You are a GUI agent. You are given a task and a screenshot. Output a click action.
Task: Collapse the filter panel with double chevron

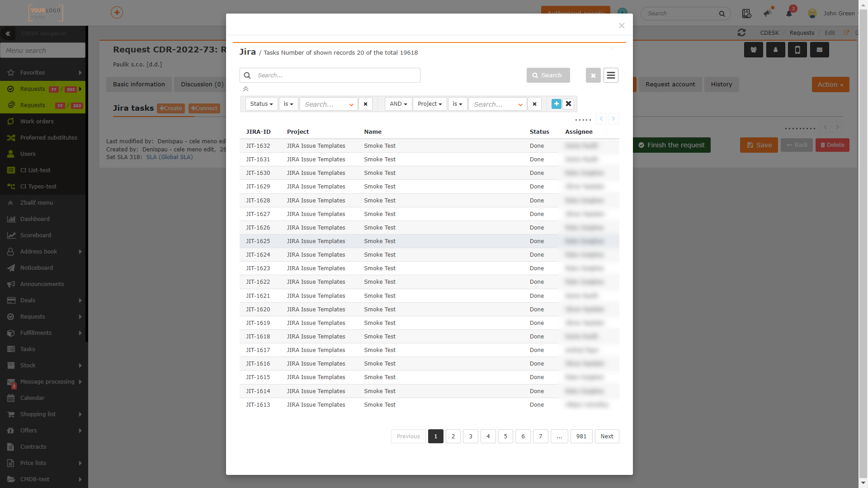point(245,89)
